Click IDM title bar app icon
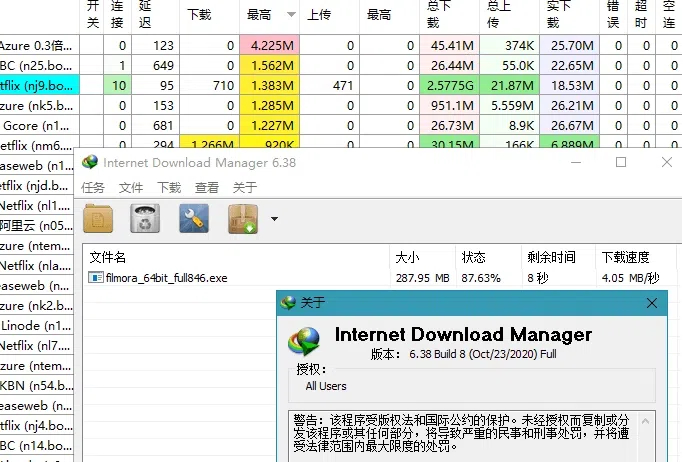683x463 pixels. [x=90, y=162]
